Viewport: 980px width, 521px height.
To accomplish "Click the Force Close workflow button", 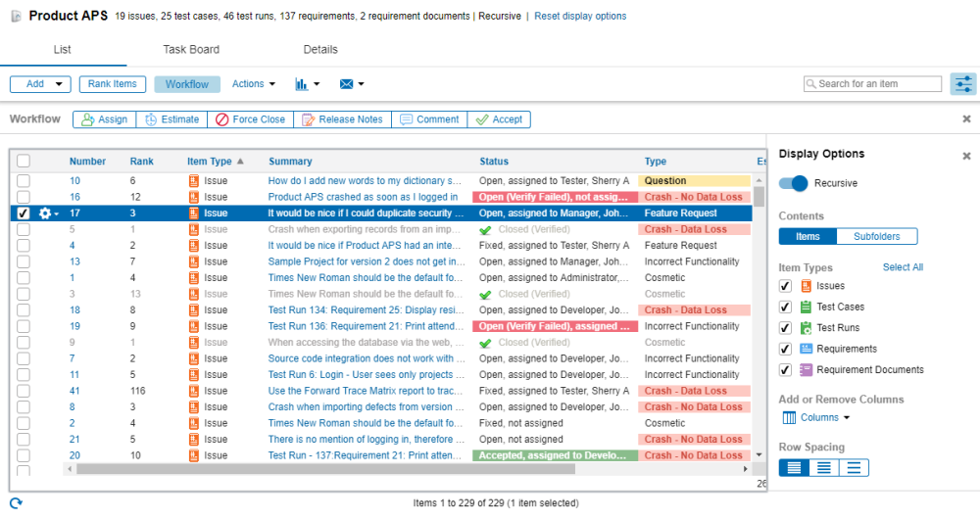I will [250, 119].
